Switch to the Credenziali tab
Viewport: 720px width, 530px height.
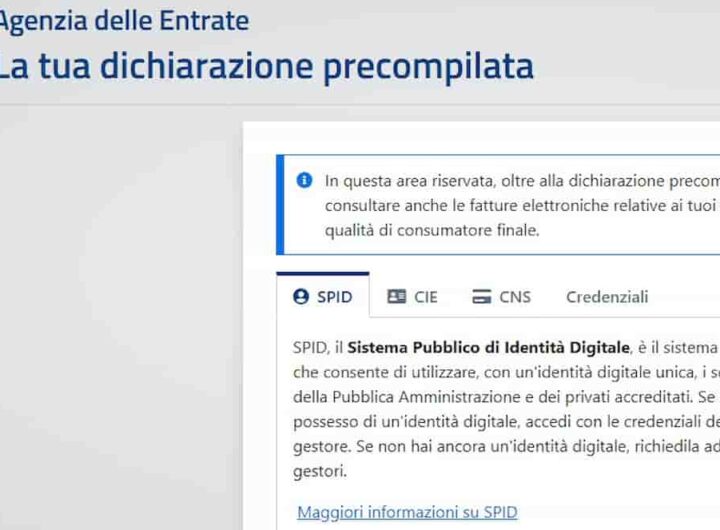coord(607,297)
